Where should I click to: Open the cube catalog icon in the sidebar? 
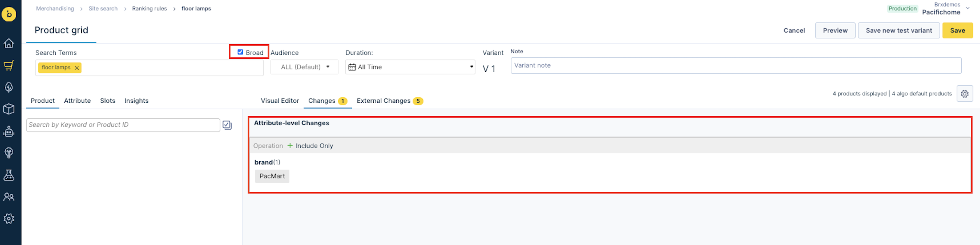tap(9, 109)
